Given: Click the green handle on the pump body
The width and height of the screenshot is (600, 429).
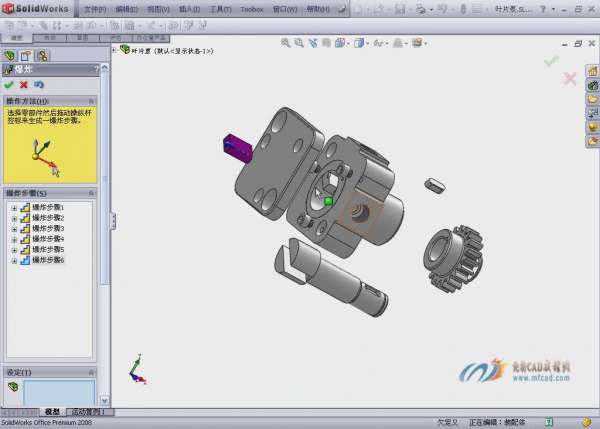Looking at the screenshot, I should [327, 201].
